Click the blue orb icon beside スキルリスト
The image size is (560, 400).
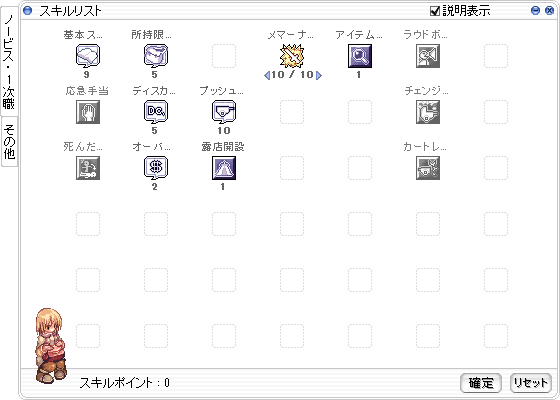(x=27, y=10)
